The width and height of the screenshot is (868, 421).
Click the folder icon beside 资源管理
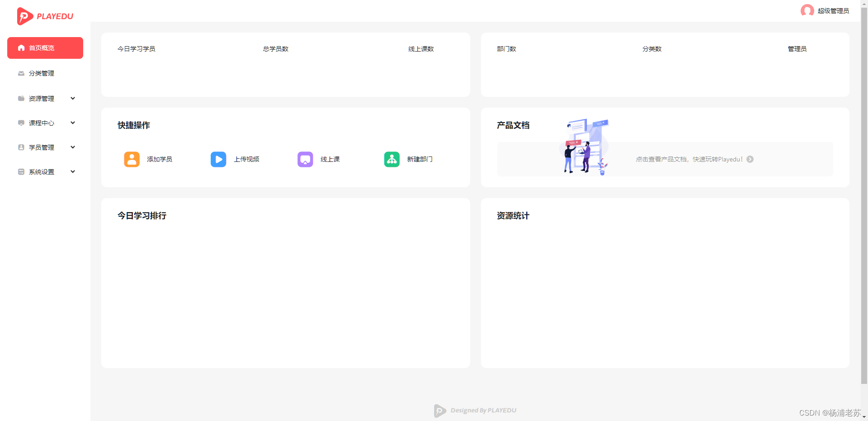[x=21, y=99]
